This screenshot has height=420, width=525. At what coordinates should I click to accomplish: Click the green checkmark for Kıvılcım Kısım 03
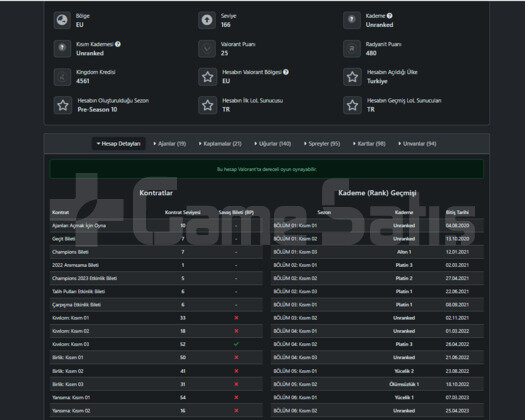(x=236, y=344)
